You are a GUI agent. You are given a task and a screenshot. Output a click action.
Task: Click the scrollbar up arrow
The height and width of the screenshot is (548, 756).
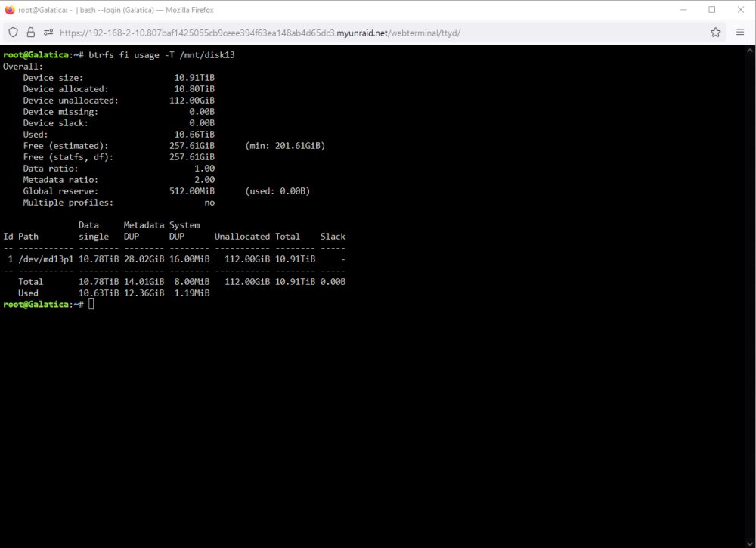pyautogui.click(x=750, y=50)
